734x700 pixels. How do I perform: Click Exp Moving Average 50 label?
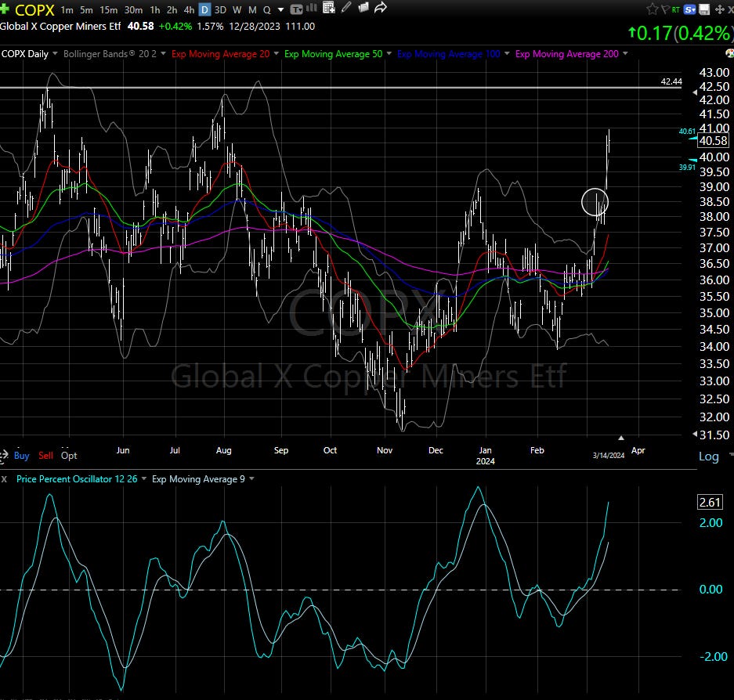[x=333, y=54]
